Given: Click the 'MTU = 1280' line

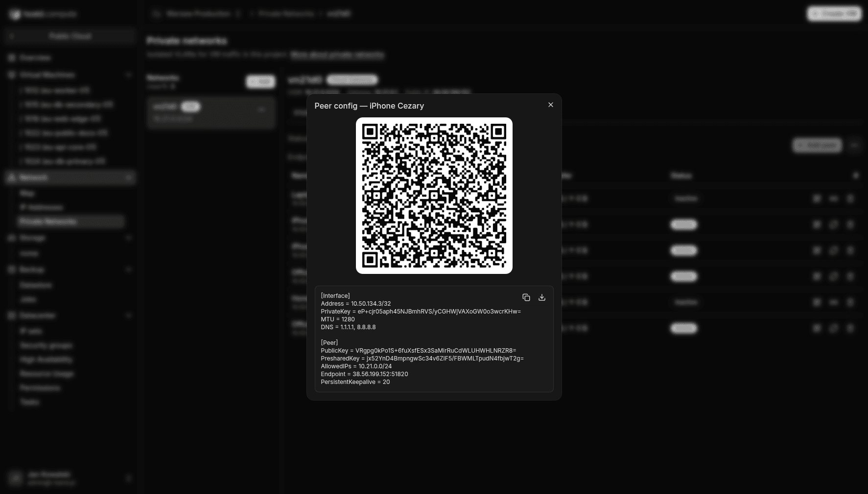Looking at the screenshot, I should [338, 319].
